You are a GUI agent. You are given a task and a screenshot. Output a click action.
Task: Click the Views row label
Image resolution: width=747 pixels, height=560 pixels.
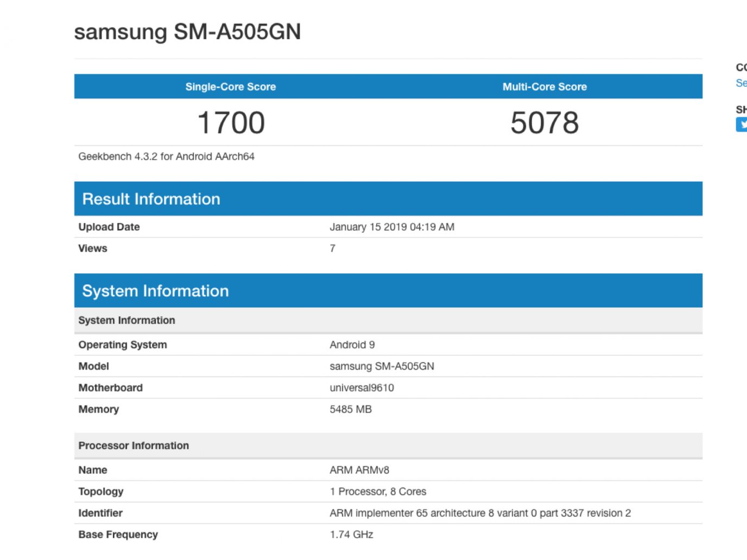[x=93, y=249]
